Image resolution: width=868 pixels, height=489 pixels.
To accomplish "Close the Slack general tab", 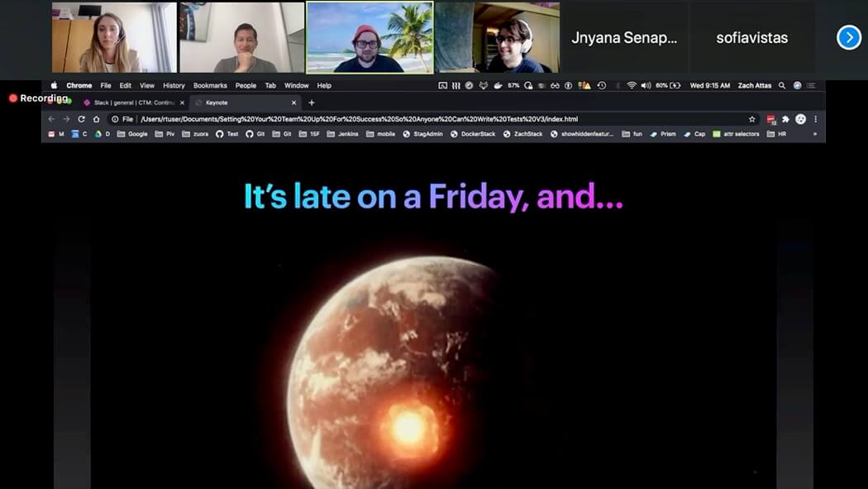I will 182,103.
